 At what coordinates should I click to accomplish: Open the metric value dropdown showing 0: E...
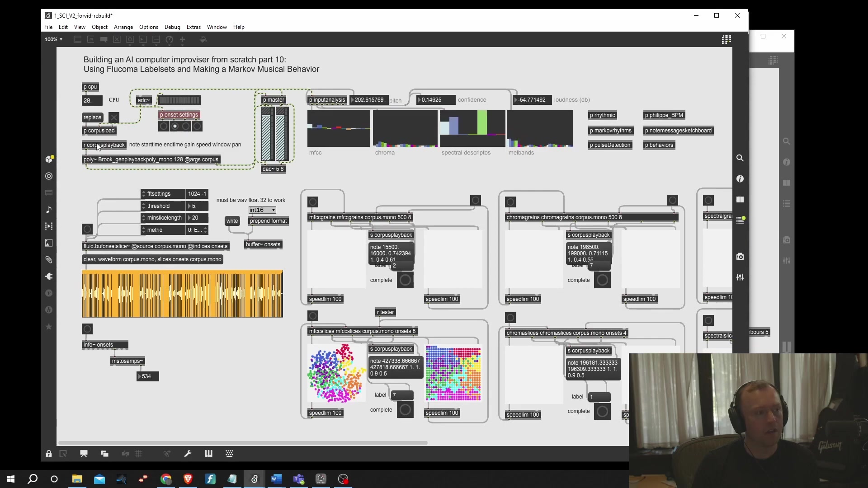tap(197, 230)
